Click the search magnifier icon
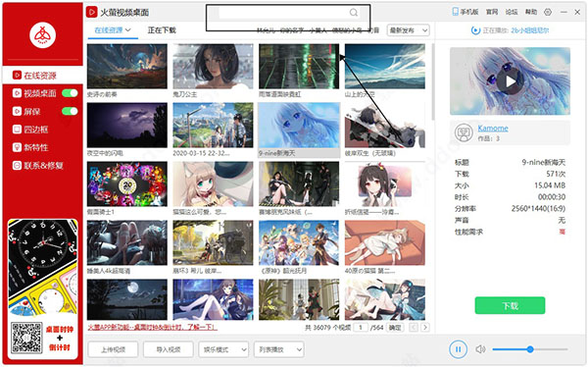 point(353,13)
